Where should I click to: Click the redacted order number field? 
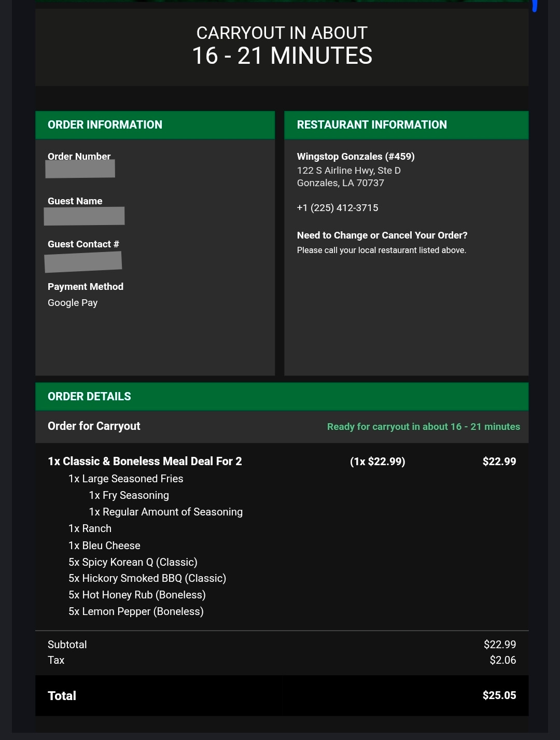(x=80, y=169)
